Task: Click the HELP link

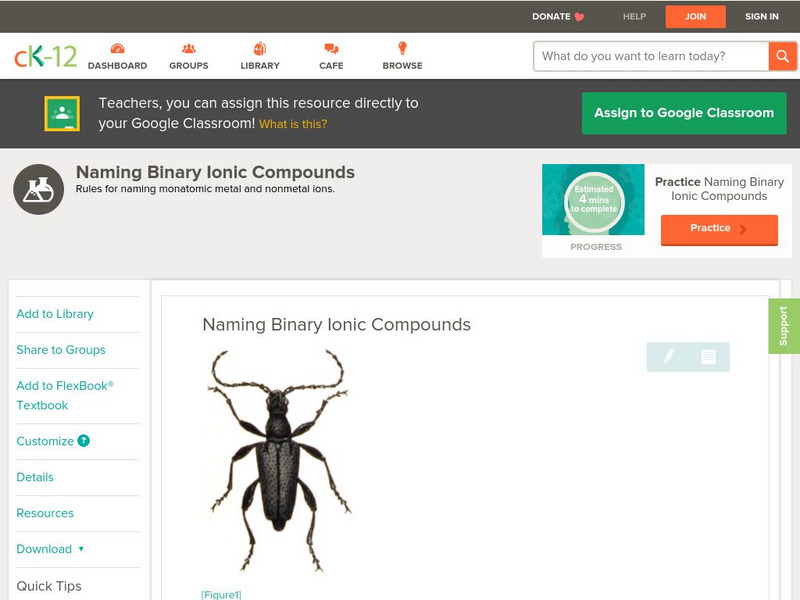Action: click(x=634, y=17)
